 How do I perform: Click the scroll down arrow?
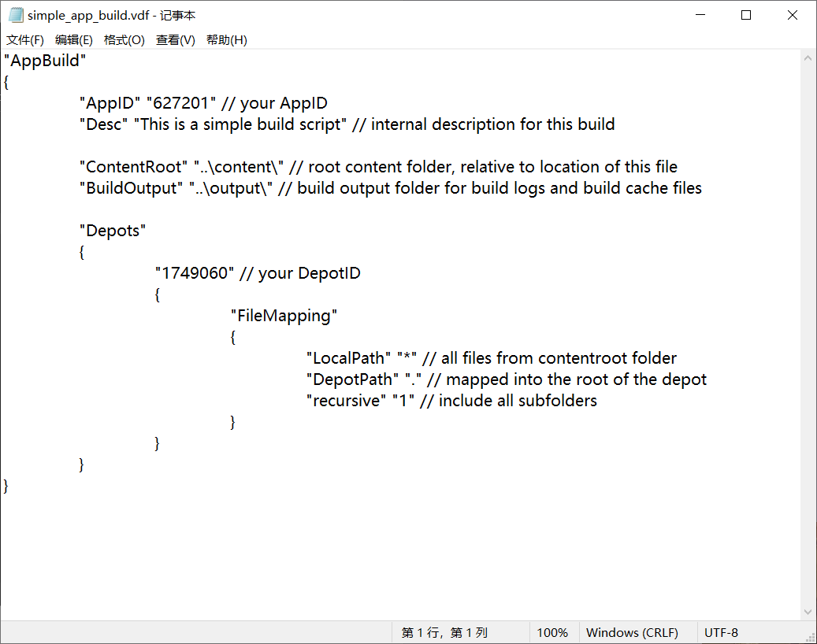[808, 613]
